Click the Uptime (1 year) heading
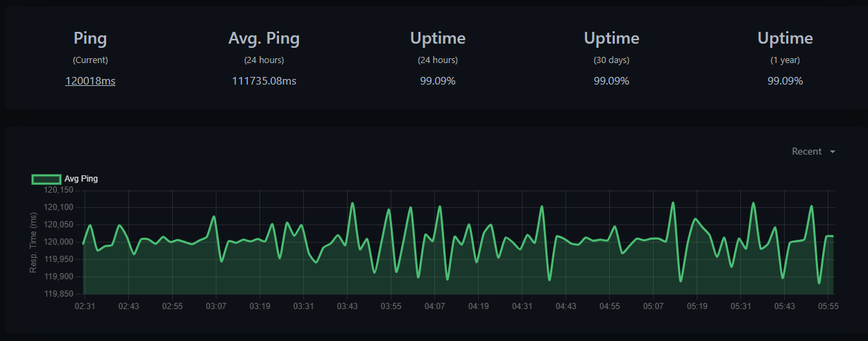The width and height of the screenshot is (868, 341). pos(785,38)
